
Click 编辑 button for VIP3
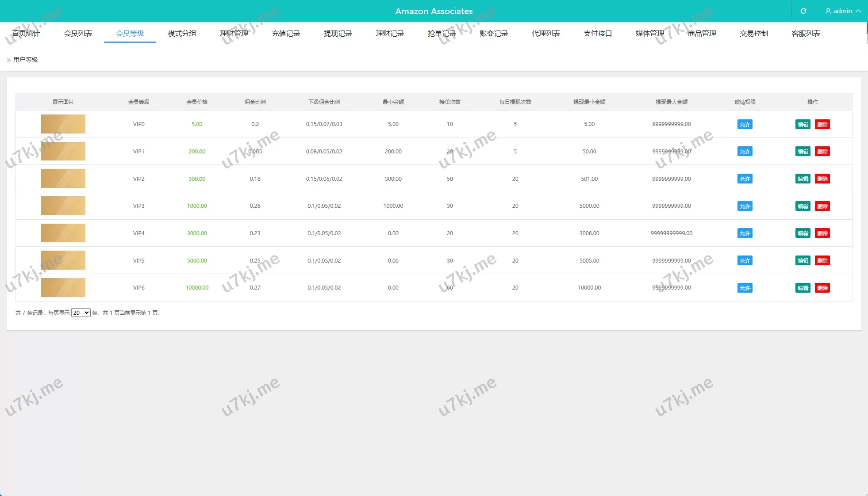point(803,206)
